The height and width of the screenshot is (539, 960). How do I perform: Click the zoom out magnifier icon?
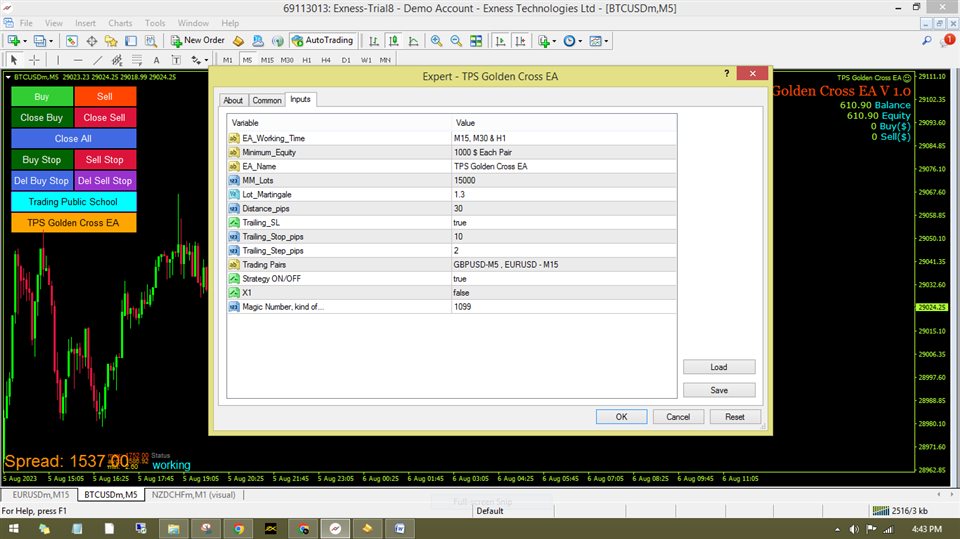click(456, 41)
